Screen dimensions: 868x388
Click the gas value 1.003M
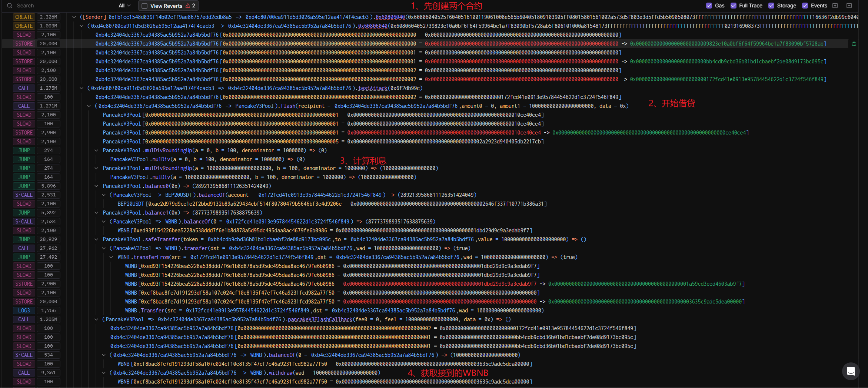pos(49,26)
